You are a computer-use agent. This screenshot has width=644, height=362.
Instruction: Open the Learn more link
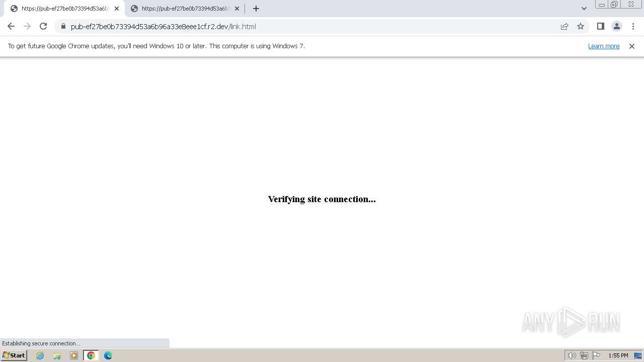point(604,46)
